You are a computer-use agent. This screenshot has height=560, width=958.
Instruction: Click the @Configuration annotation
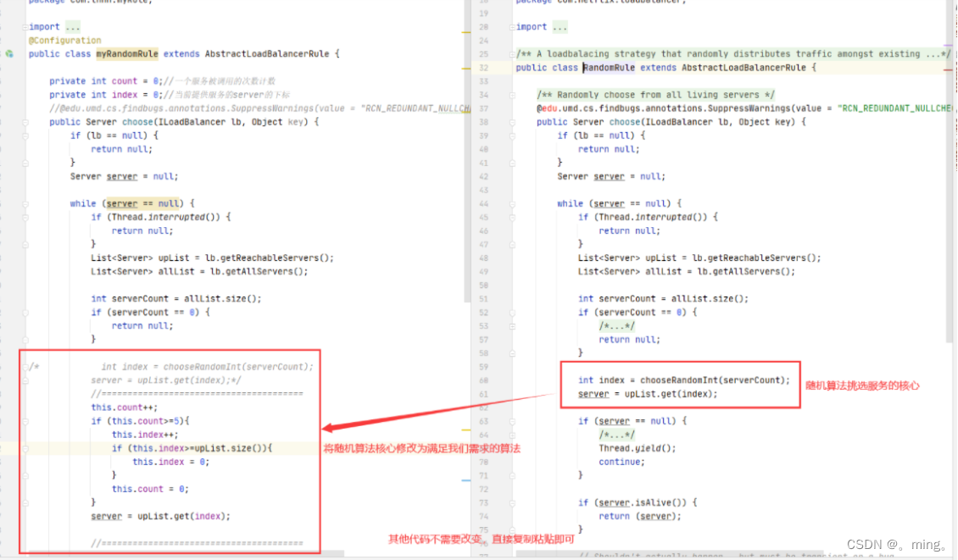[x=64, y=41]
